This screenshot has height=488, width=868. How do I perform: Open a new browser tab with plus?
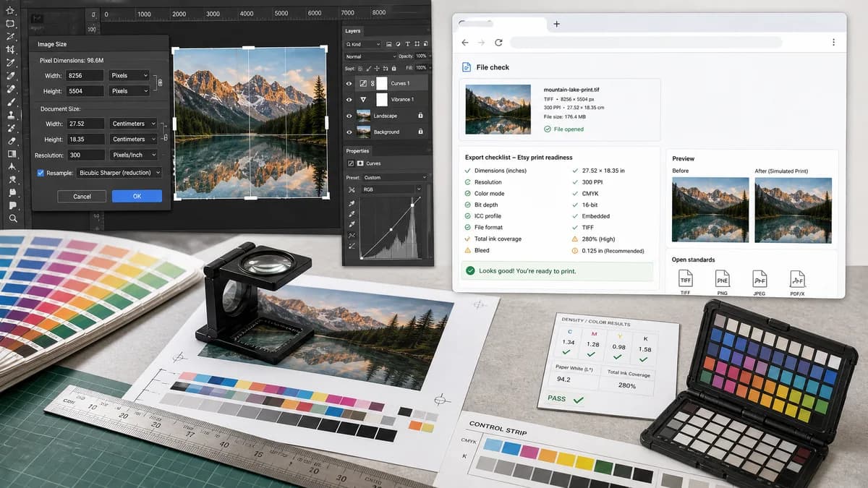tap(556, 24)
